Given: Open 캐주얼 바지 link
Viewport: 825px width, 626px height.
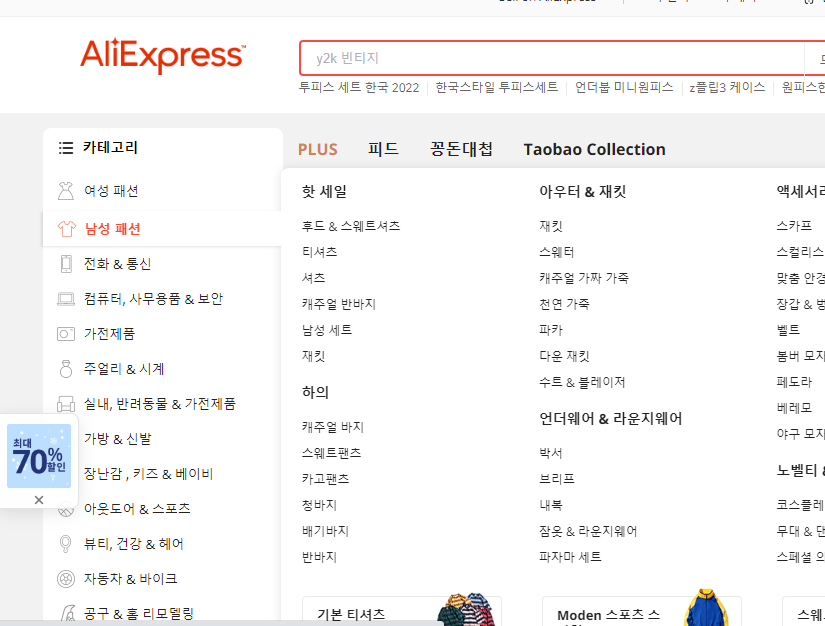Looking at the screenshot, I should (333, 427).
